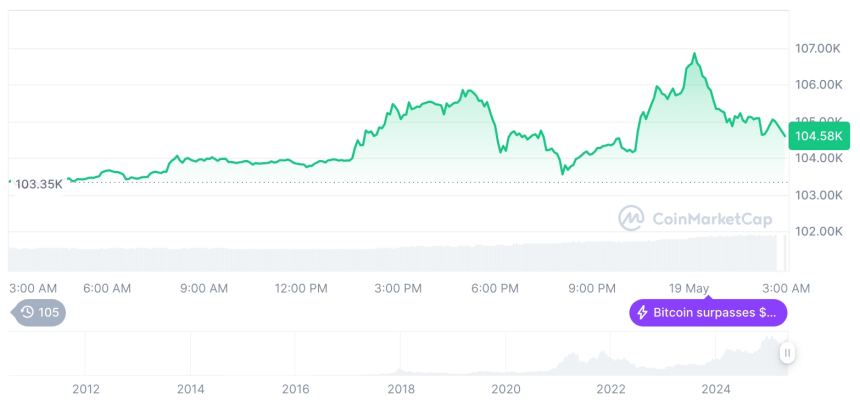
Task: Click the CoinMarketCap logo watermark
Action: pyautogui.click(x=631, y=218)
